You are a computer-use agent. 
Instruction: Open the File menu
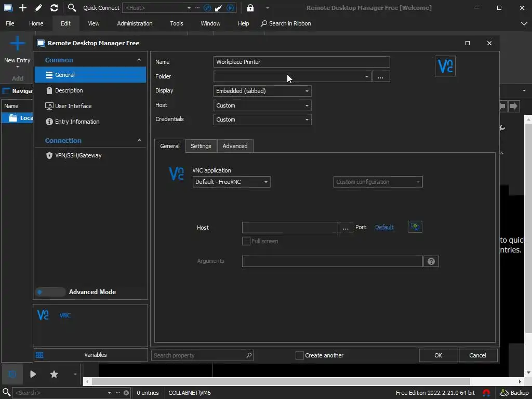point(10,23)
